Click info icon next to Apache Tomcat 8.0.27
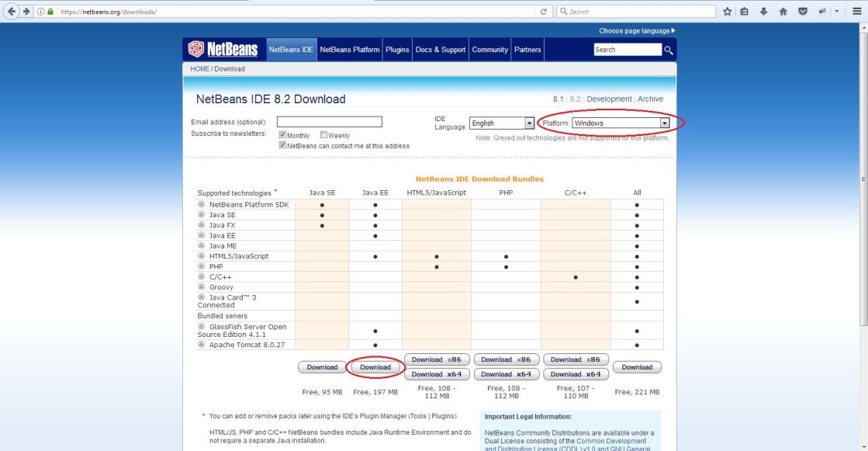 [x=202, y=344]
